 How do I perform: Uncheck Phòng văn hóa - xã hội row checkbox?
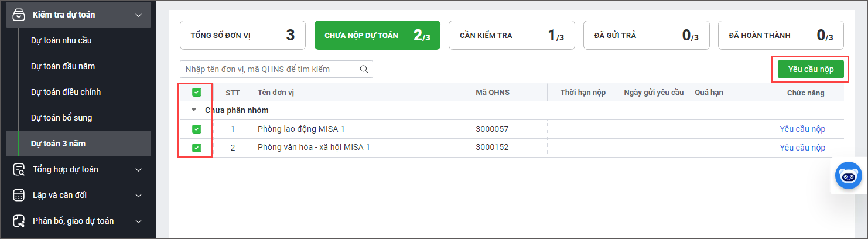(x=196, y=148)
